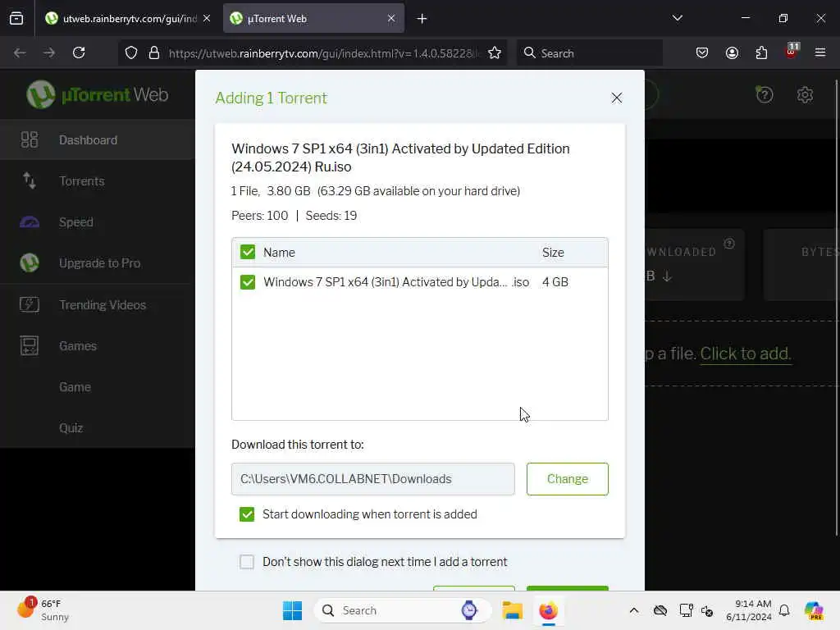This screenshot has width=840, height=630.
Task: Close the µTorrent Web tab
Action: [x=391, y=18]
